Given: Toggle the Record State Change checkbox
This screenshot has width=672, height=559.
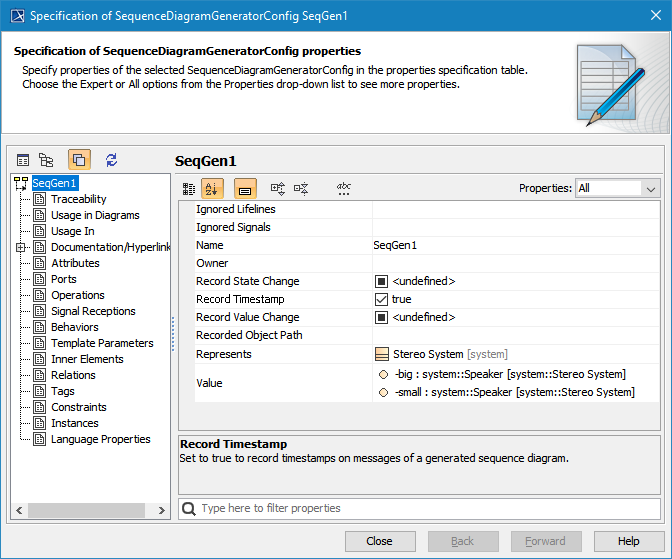Looking at the screenshot, I should pyautogui.click(x=381, y=281).
